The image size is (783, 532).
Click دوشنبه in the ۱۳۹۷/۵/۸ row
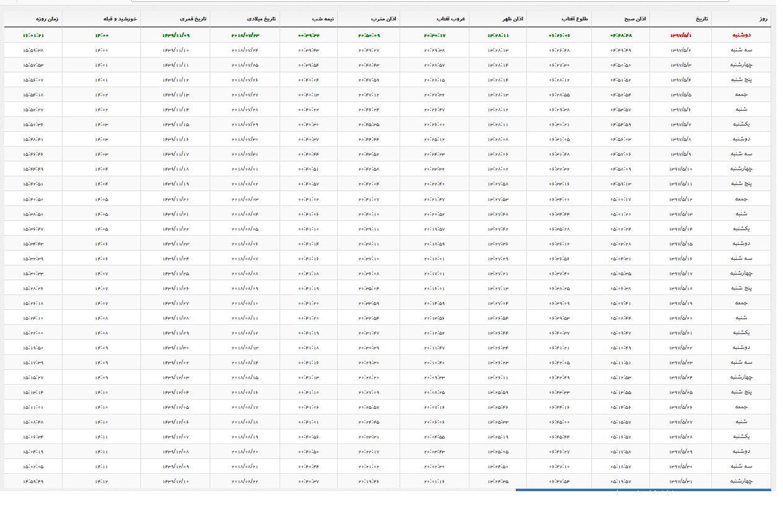(x=742, y=139)
